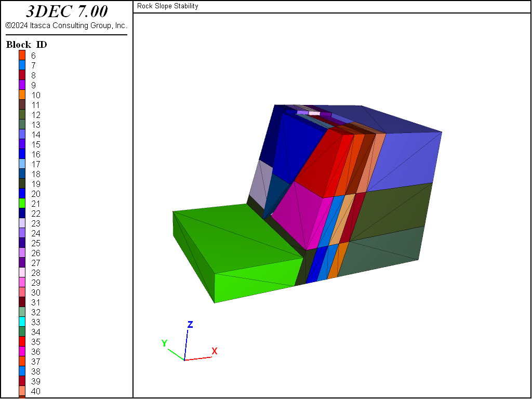Screen dimensions: 532x399
Task: Click the periwinkle blue upper-right block
Action: [404, 159]
